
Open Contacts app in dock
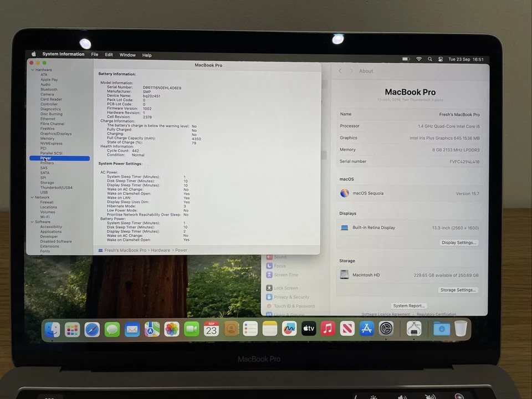[x=231, y=329]
